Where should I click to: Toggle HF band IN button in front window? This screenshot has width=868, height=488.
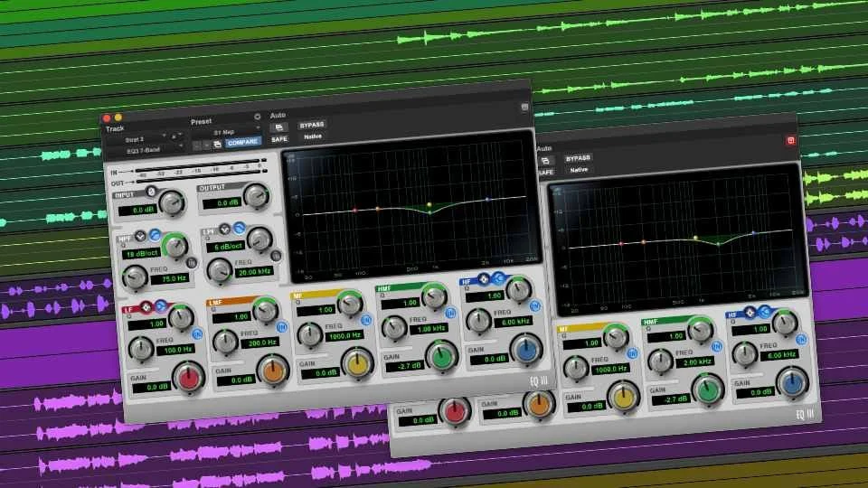coord(534,306)
